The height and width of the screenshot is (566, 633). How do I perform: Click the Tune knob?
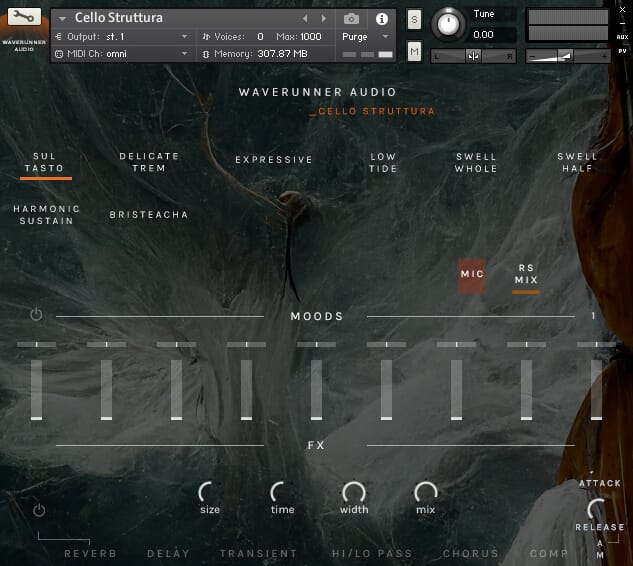448,24
